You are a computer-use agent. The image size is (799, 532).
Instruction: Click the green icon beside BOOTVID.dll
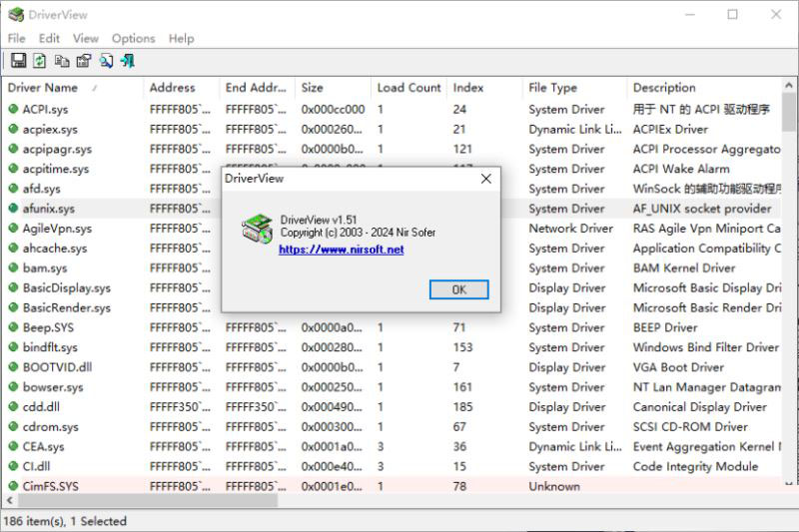[13, 366]
